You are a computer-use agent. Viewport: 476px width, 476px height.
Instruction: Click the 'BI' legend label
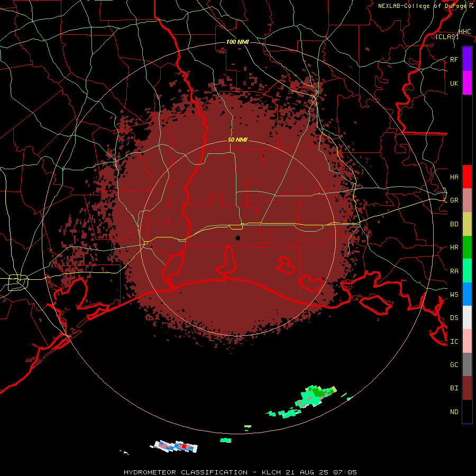[x=454, y=388]
